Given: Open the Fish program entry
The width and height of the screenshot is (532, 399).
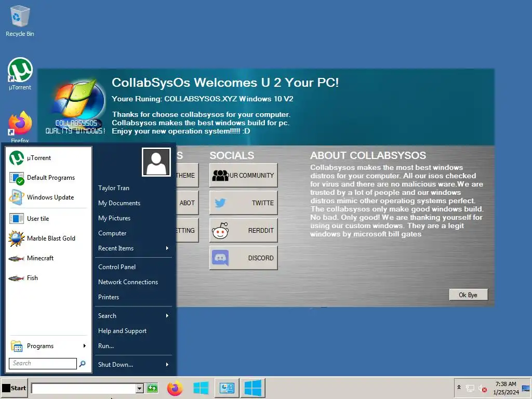Looking at the screenshot, I should [x=49, y=278].
